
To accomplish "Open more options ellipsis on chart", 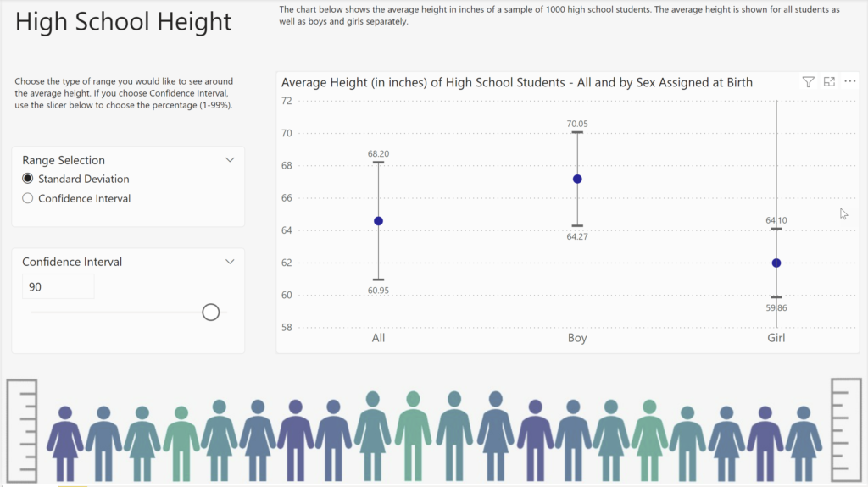I will tap(851, 82).
